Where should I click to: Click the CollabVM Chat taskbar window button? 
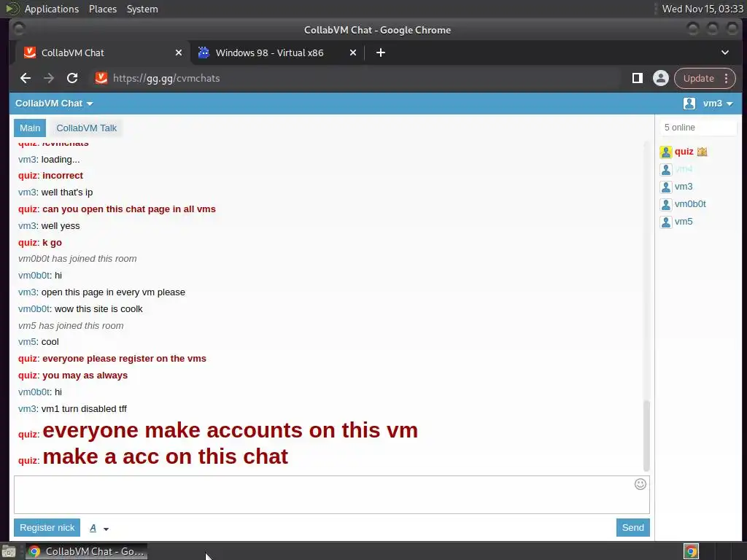[86, 551]
